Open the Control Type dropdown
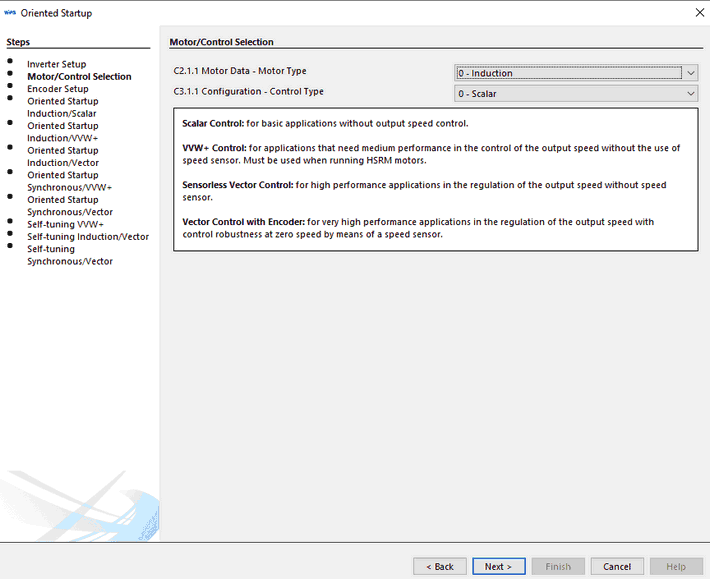This screenshot has width=710, height=579. click(576, 94)
